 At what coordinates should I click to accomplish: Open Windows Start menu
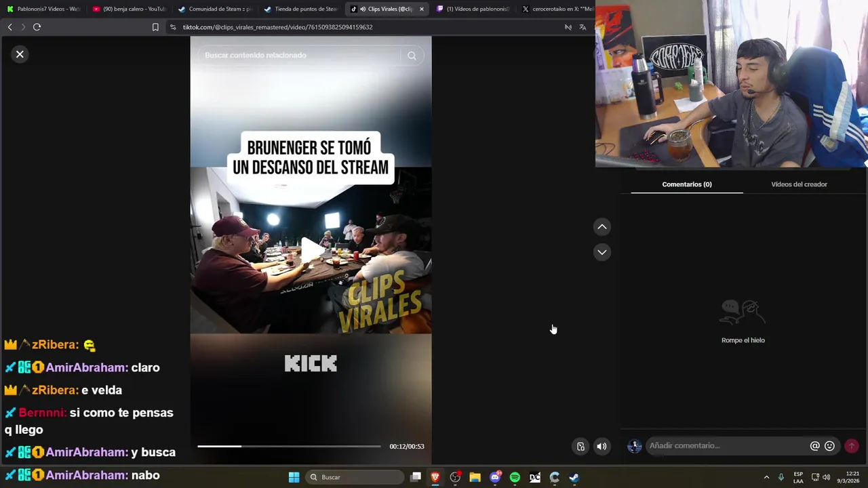[x=294, y=477]
